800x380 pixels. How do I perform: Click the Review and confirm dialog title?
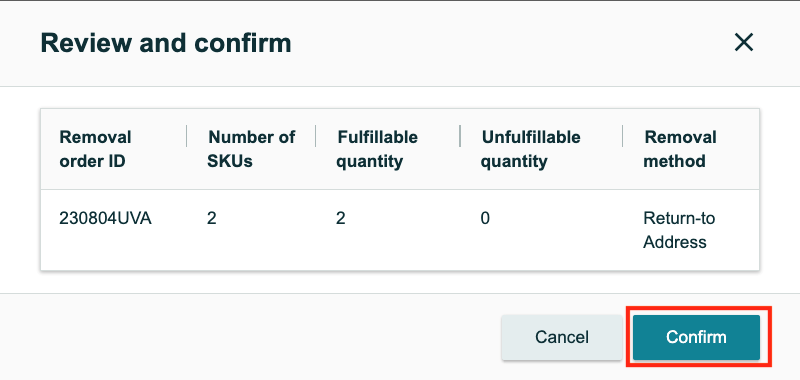166,43
